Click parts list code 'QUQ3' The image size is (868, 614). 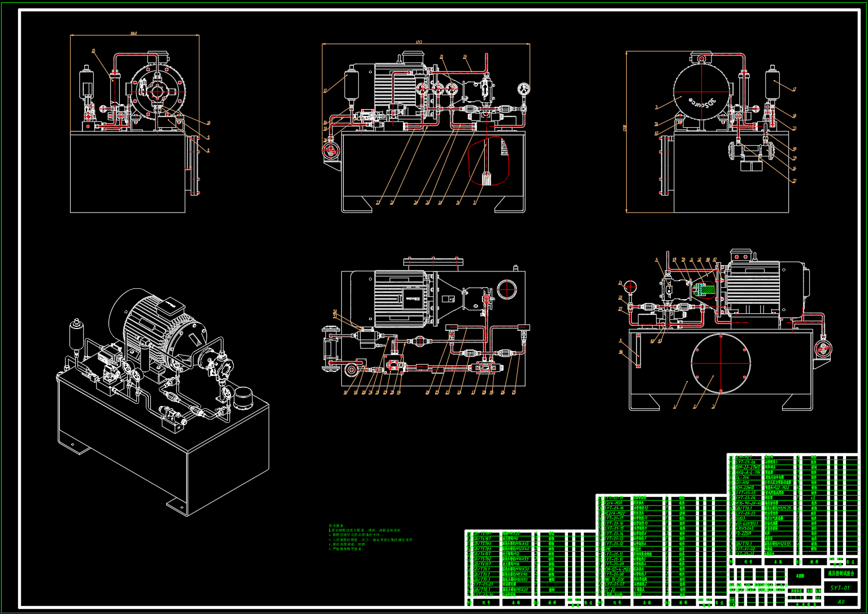coord(740,518)
